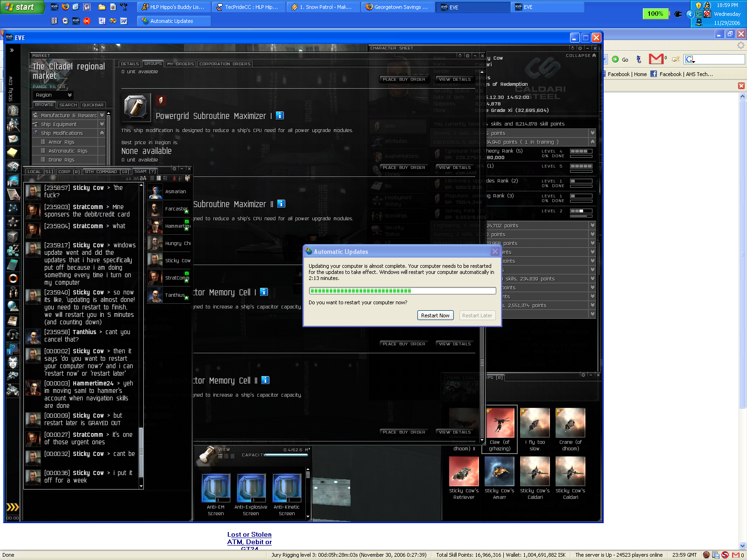Image resolution: width=747 pixels, height=560 pixels.
Task: Switch to the Corp chat channel tab
Action: pos(69,172)
